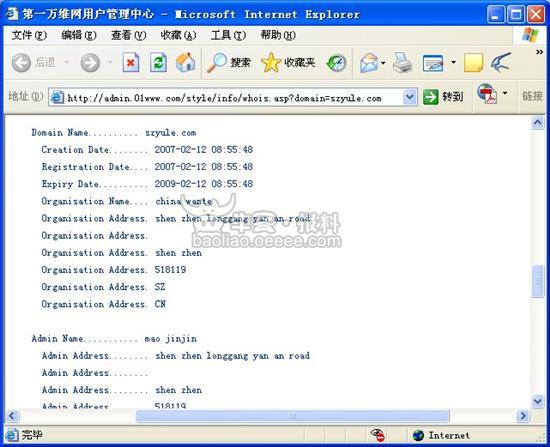Click the Stop loading red X icon
This screenshot has width=550, height=447.
[x=131, y=63]
